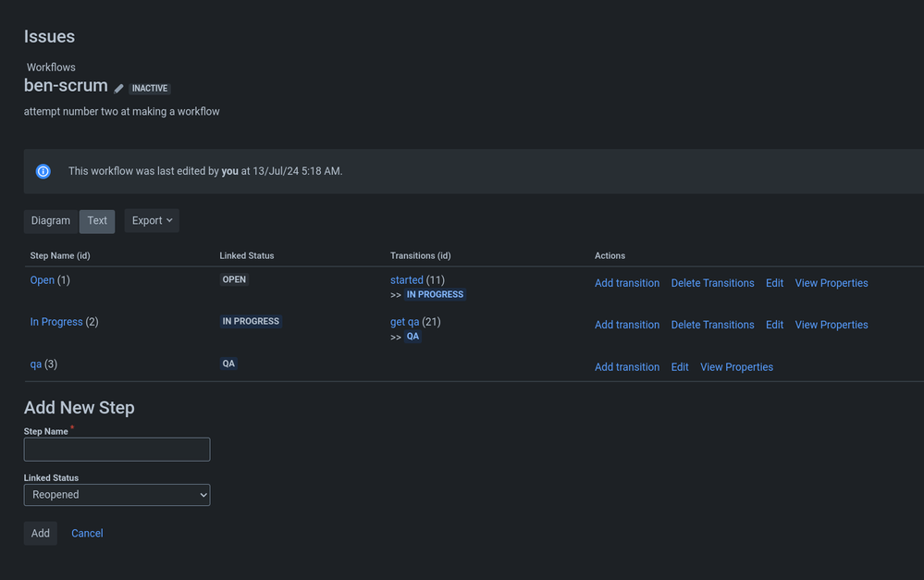The width and height of the screenshot is (924, 580).
Task: Click Delete Transitions for In Progress step
Action: click(x=712, y=325)
